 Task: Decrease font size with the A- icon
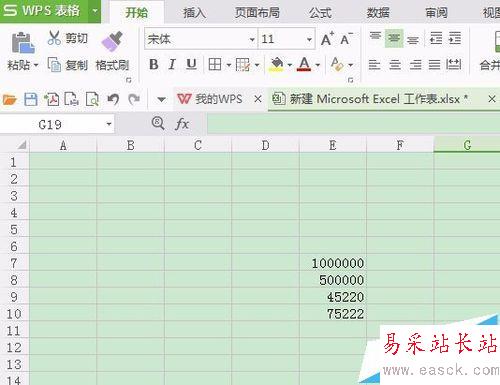click(x=346, y=39)
